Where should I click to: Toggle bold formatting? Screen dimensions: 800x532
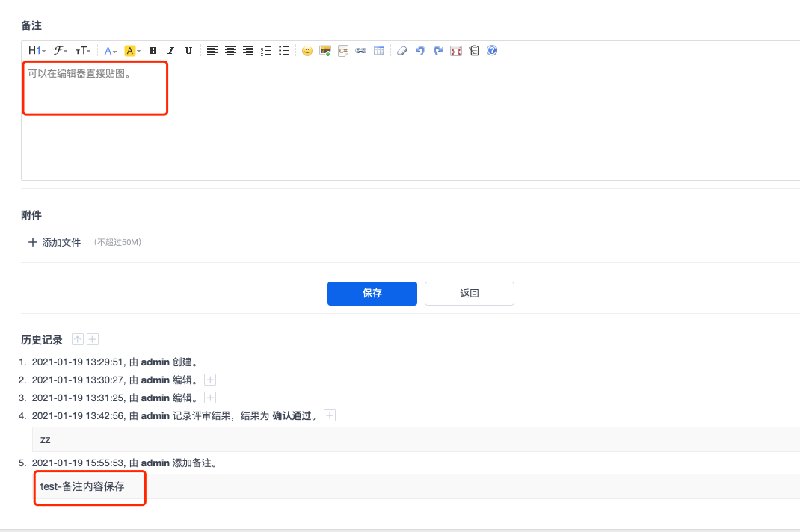point(153,51)
